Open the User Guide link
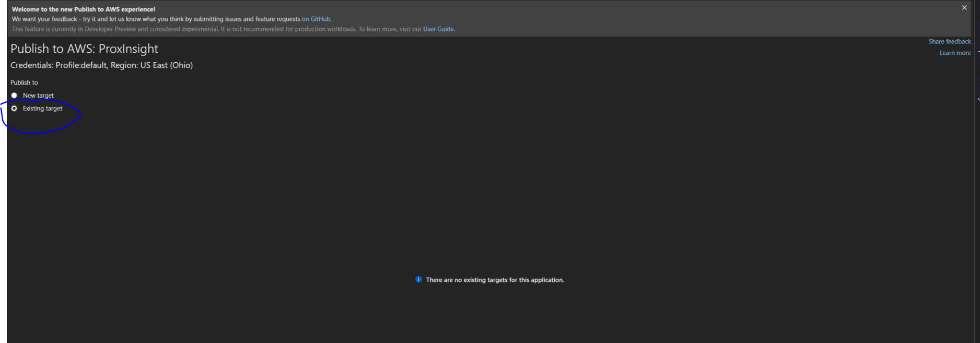 (439, 29)
